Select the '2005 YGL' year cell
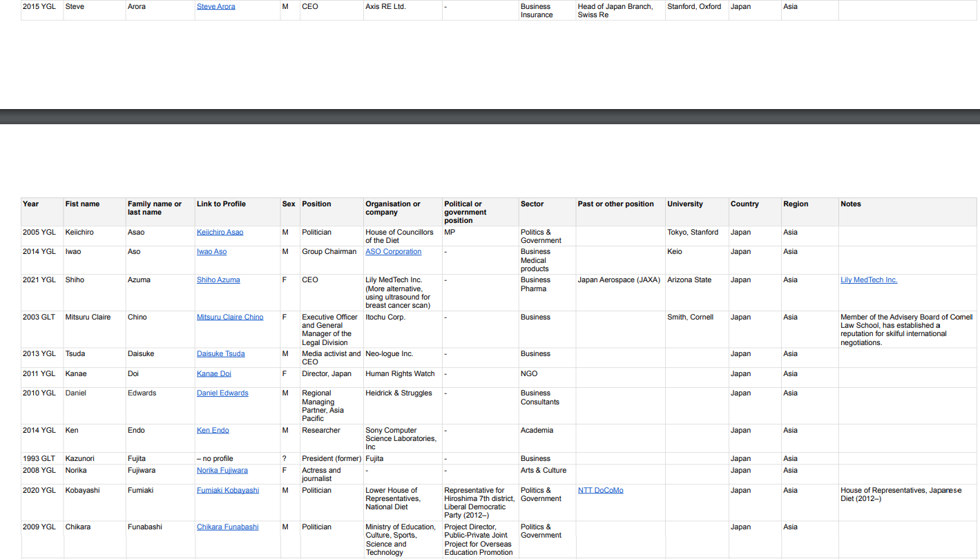 point(42,236)
